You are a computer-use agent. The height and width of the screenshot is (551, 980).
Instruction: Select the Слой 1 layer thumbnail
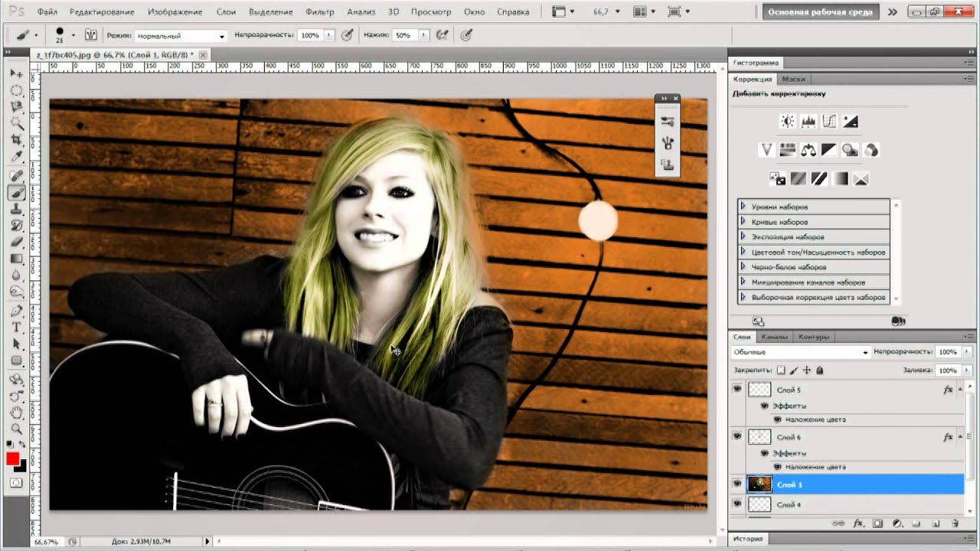point(759,484)
